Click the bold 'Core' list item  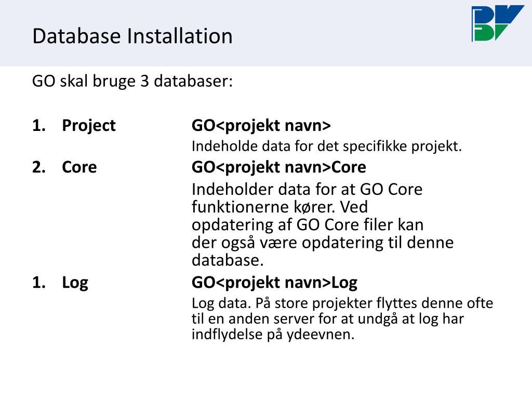79,167
